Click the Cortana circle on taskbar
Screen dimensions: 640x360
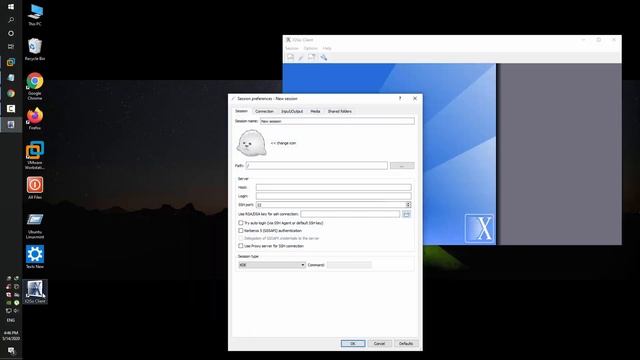pos(11,33)
